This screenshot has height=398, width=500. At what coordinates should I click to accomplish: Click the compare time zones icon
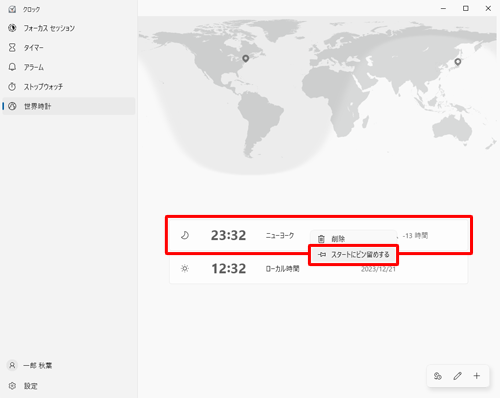pyautogui.click(x=438, y=376)
